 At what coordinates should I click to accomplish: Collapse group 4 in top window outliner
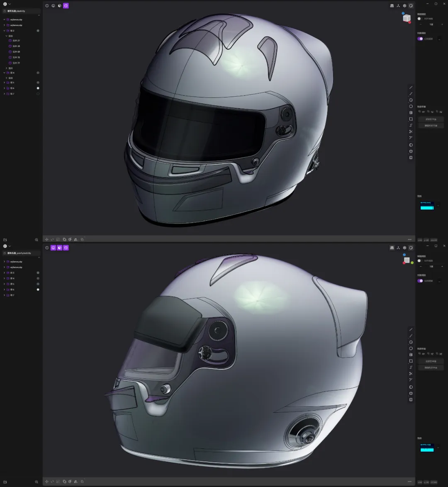pyautogui.click(x=4, y=73)
